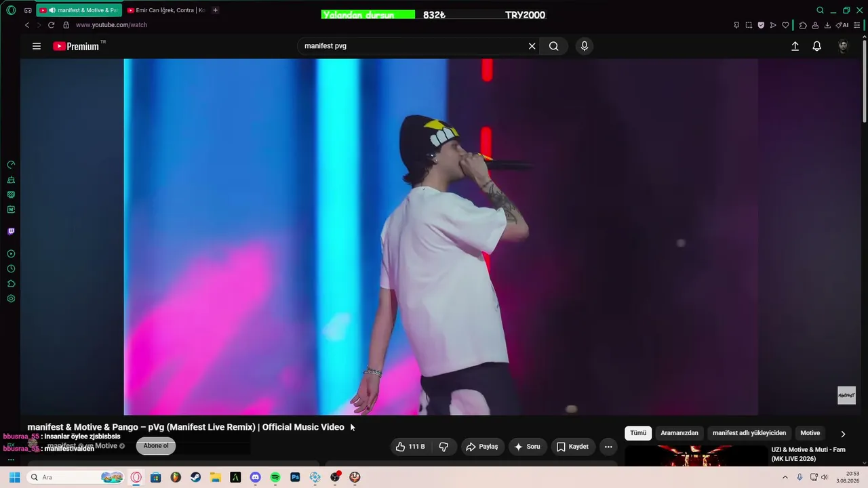Dislike the video
Image resolution: width=868 pixels, height=488 pixels.
tap(443, 447)
